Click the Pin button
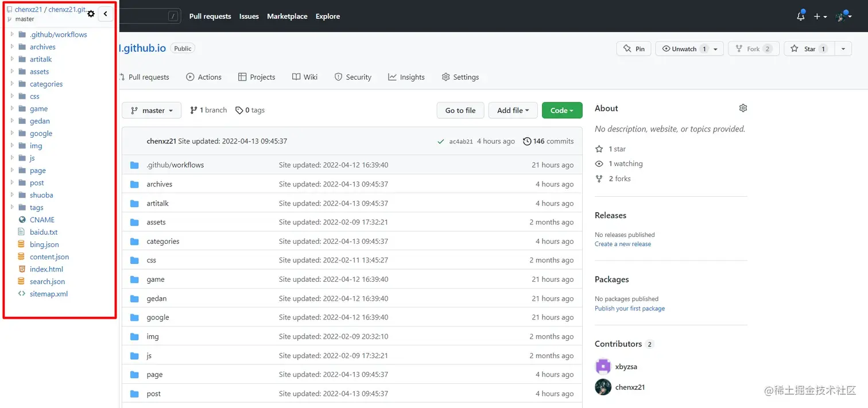Screen dimensions: 868x408 [634, 49]
